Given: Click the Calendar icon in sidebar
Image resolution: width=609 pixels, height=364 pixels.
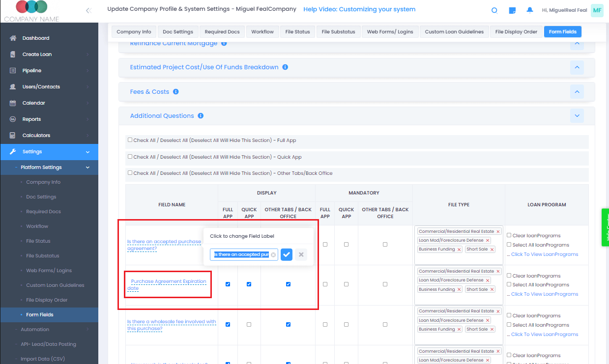Looking at the screenshot, I should (x=13, y=103).
